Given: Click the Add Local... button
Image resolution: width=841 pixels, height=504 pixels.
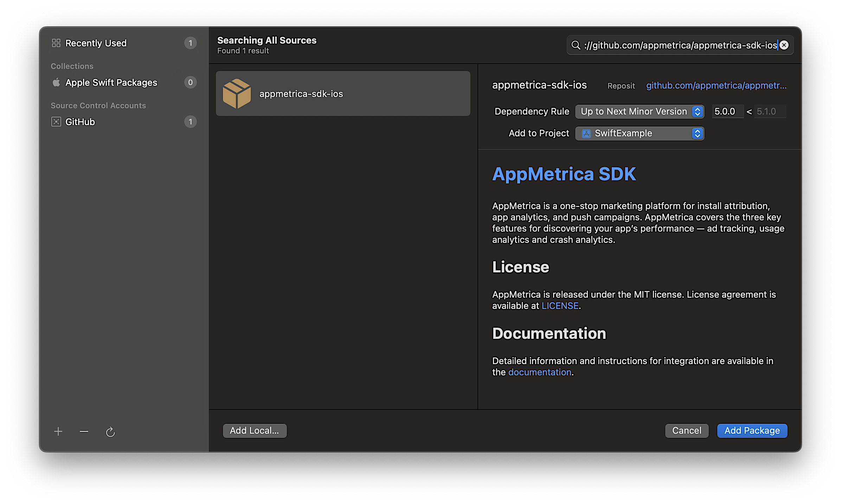Looking at the screenshot, I should point(255,431).
